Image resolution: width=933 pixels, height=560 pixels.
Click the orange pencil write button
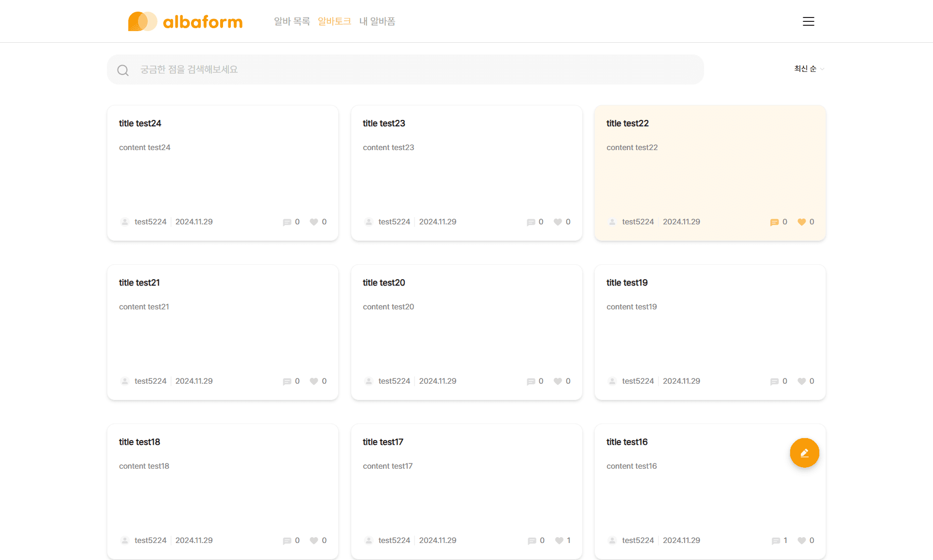click(x=804, y=453)
